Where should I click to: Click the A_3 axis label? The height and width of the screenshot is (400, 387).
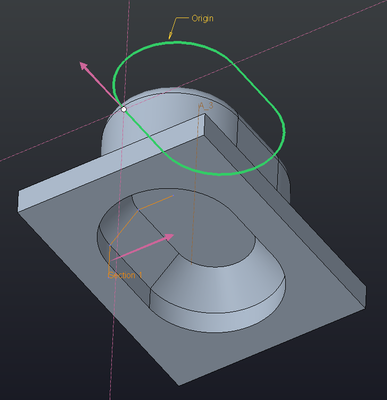[x=206, y=106]
